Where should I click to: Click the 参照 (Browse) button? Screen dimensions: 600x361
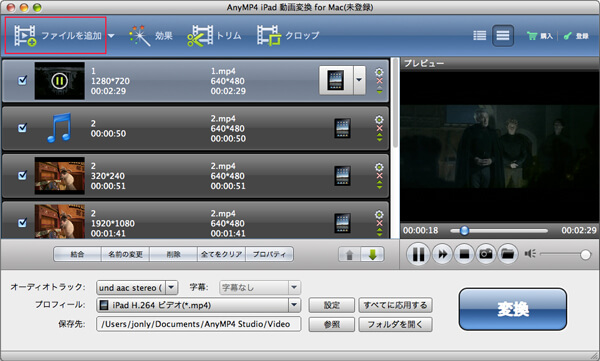[x=331, y=324]
